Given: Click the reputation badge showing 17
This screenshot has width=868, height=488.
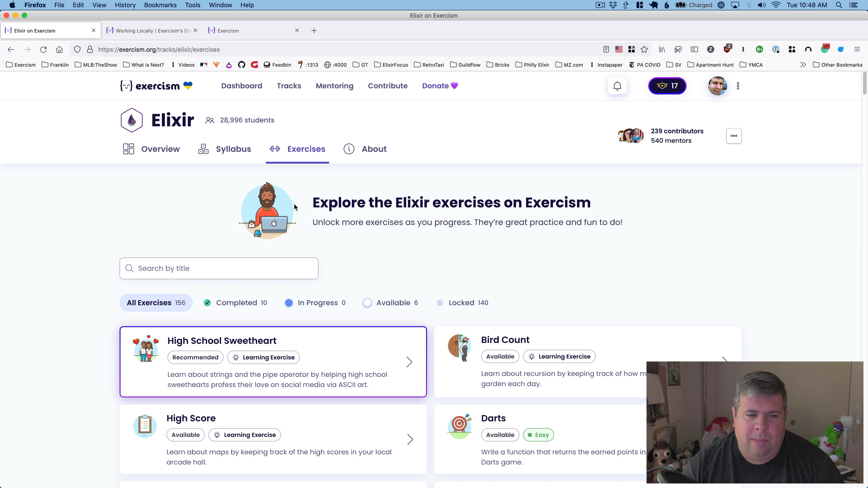Looking at the screenshot, I should point(667,86).
